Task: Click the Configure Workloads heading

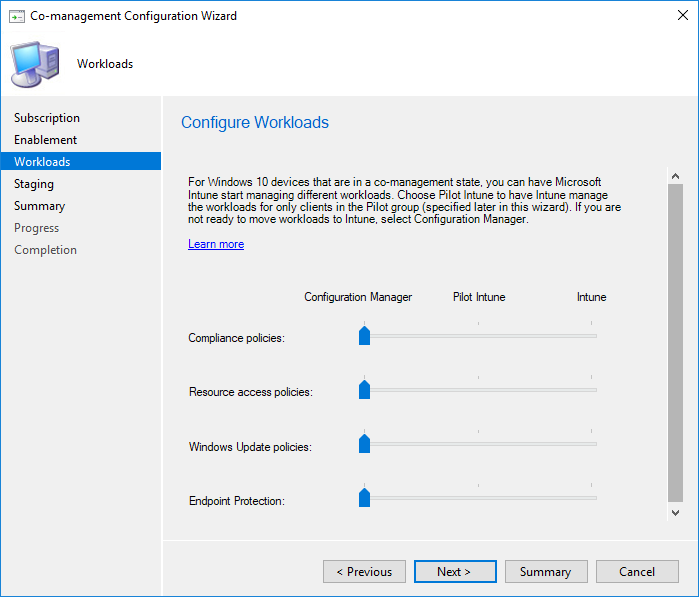Action: click(255, 123)
